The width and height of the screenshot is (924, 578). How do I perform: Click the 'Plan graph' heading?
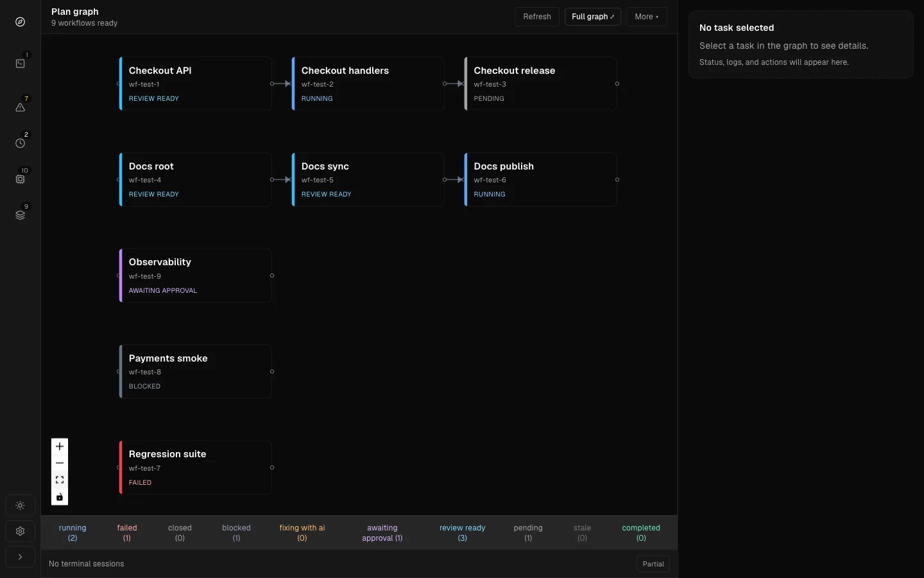tap(75, 12)
